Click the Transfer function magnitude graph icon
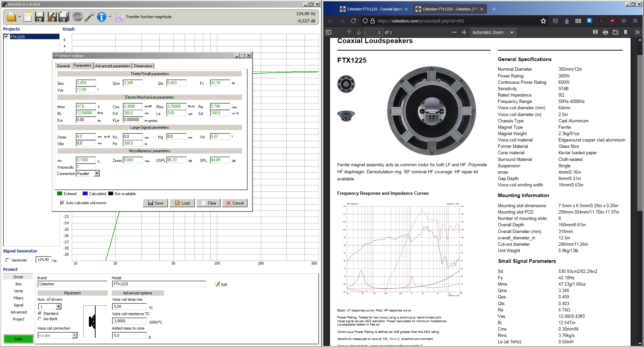 pyautogui.click(x=120, y=17)
